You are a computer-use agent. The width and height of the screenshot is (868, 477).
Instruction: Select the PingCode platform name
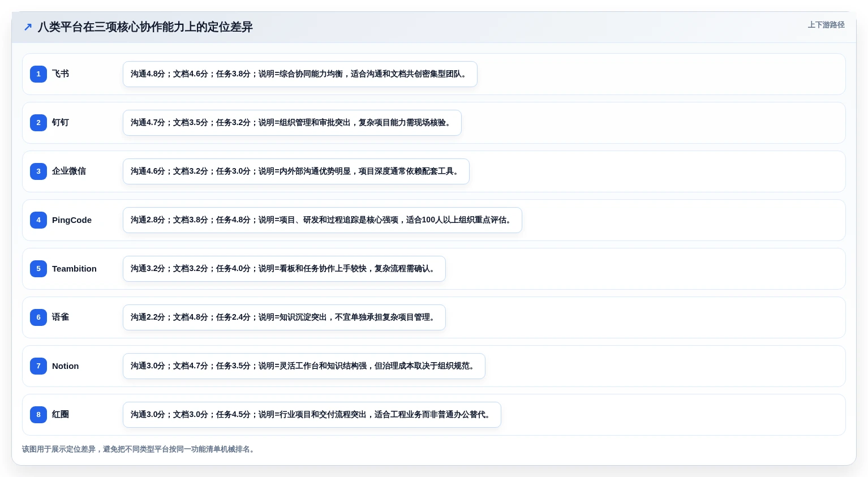click(72, 220)
